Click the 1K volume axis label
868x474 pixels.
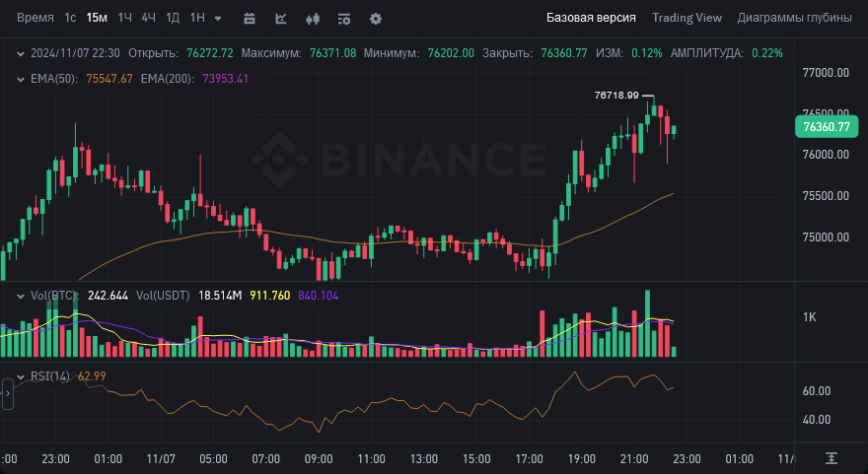[x=810, y=317]
